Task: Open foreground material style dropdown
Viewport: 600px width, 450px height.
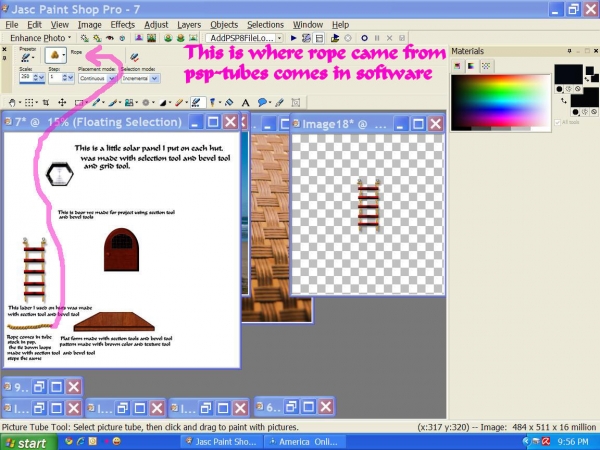Action: (559, 89)
